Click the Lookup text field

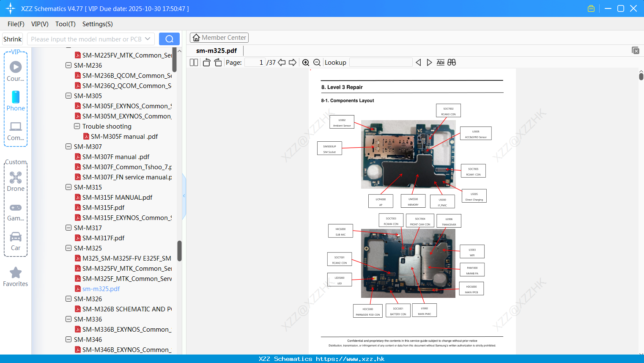pos(381,63)
